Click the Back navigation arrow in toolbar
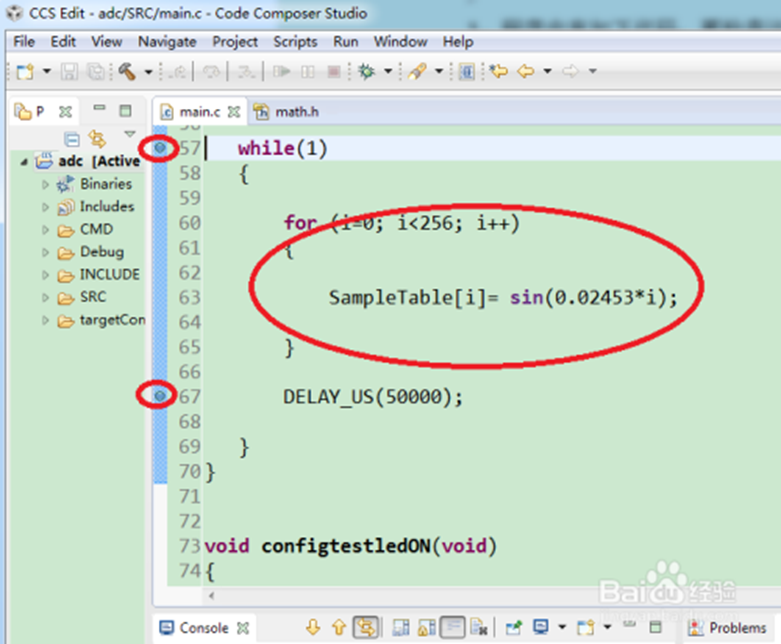This screenshot has height=644, width=781. (x=524, y=71)
